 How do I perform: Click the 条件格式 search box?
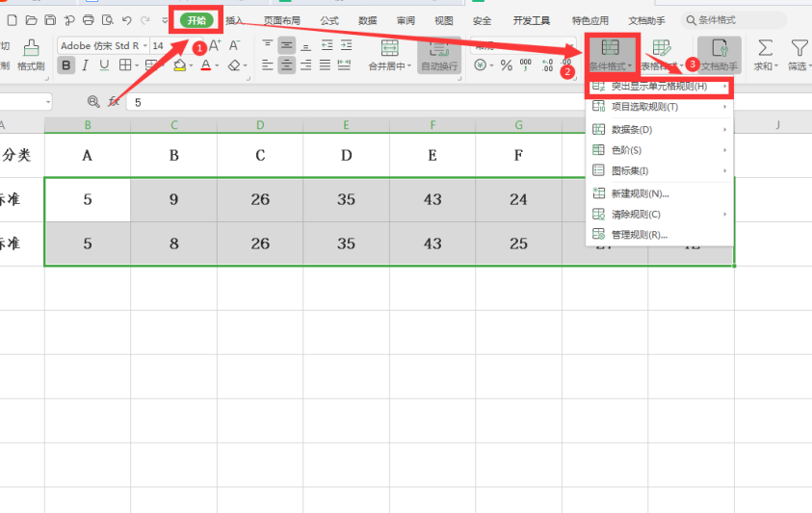(x=734, y=20)
